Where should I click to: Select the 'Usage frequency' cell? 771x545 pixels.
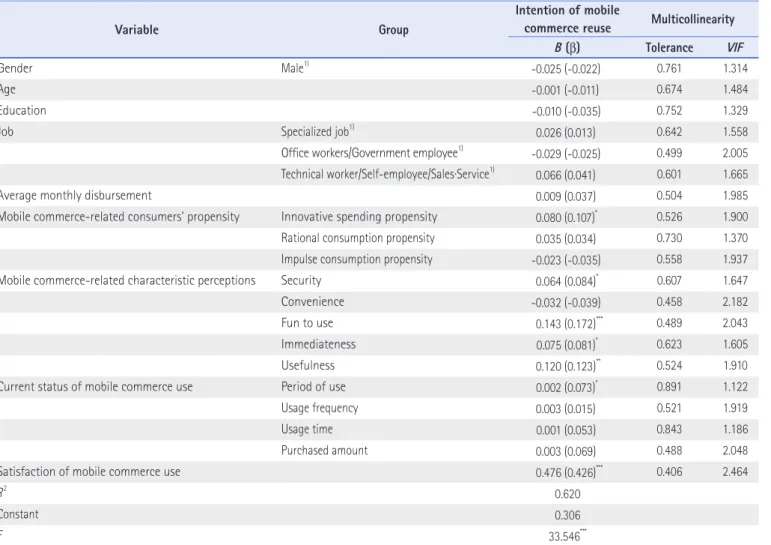click(320, 408)
